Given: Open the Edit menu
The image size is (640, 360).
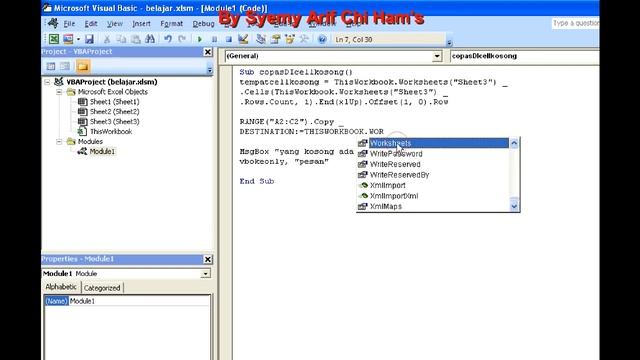Looking at the screenshot, I should click(x=91, y=24).
